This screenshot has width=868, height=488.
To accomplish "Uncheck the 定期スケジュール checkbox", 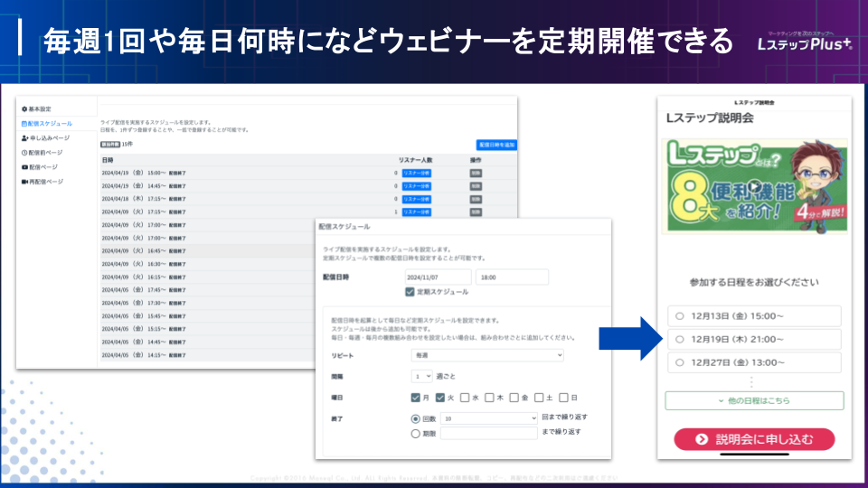I will 410,292.
